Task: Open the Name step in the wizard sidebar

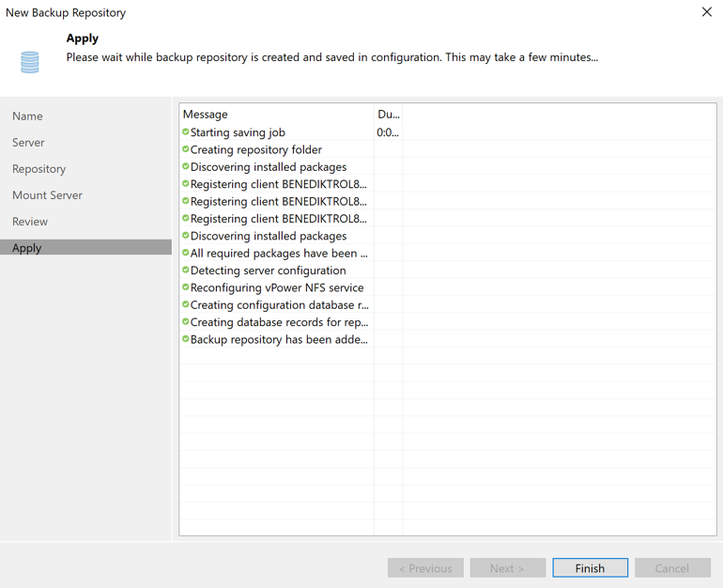Action: [x=27, y=116]
